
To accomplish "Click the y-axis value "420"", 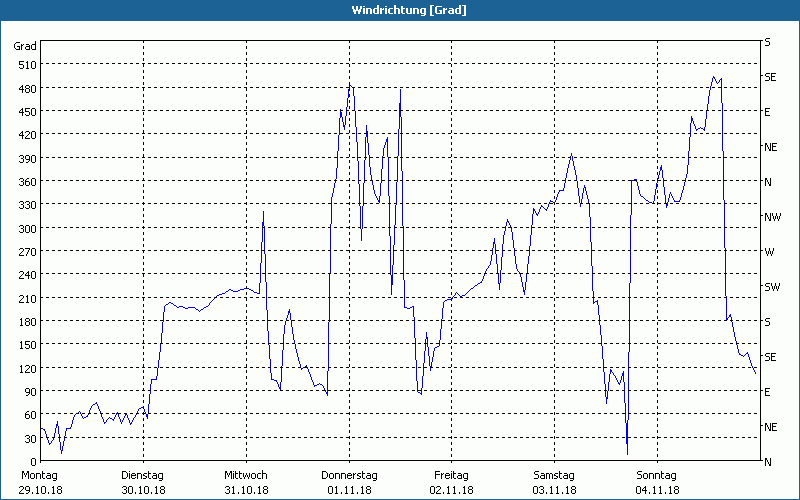I will click(x=28, y=135).
